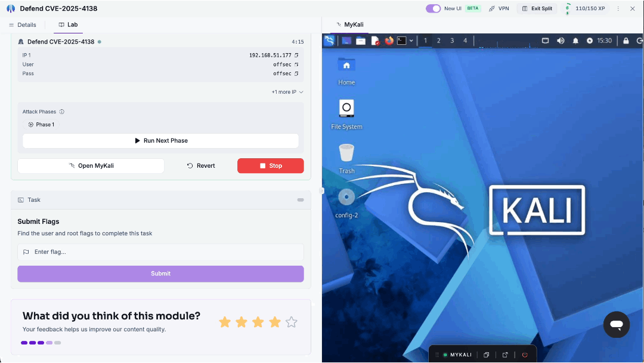
Task: Copy the IP 1 address value
Action: 296,55
